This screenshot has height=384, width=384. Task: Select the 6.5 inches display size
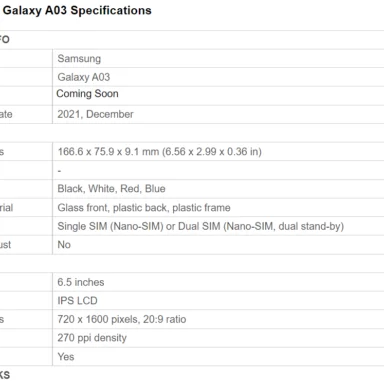tap(81, 282)
